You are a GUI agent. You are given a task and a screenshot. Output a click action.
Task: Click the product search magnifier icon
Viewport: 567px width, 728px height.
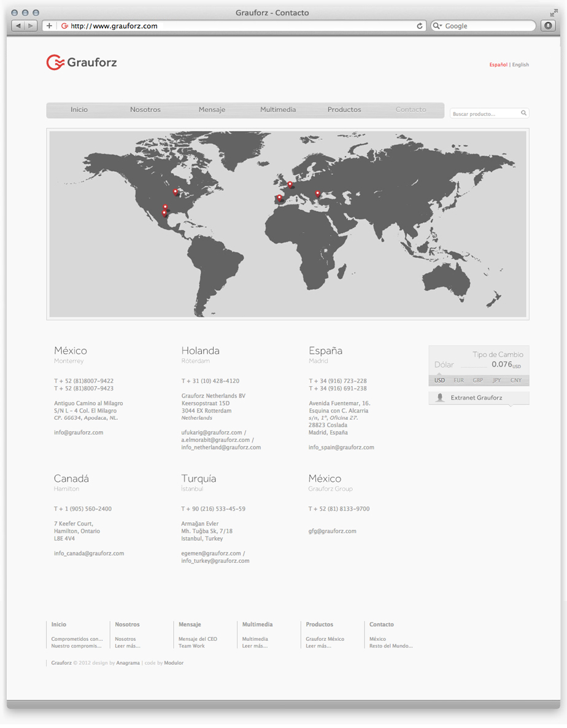pos(523,113)
